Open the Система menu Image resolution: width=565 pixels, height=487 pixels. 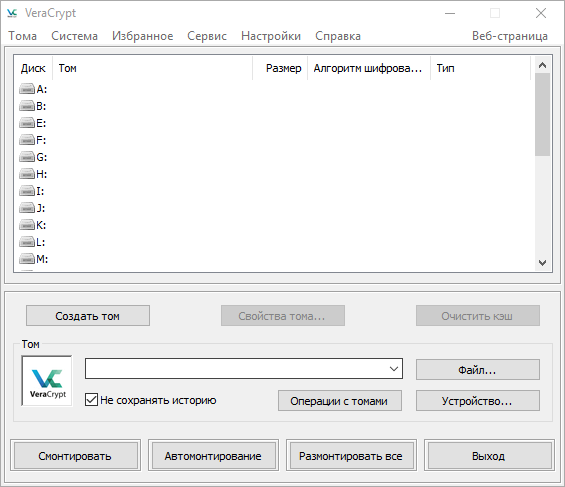[x=74, y=36]
